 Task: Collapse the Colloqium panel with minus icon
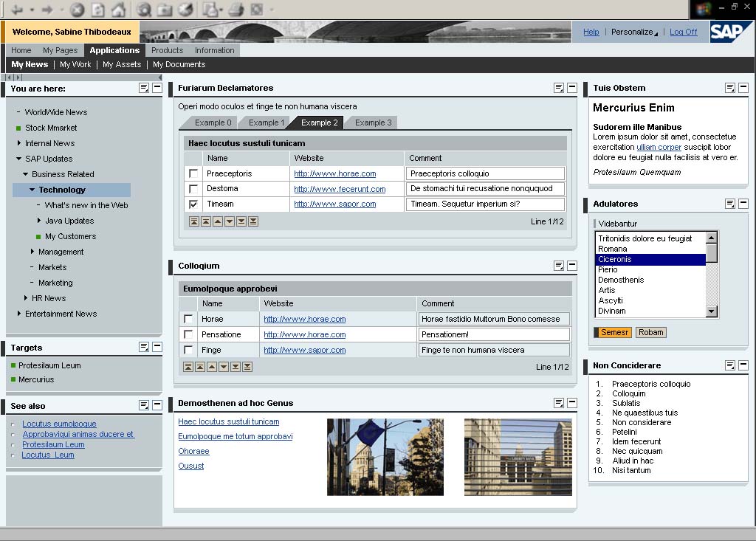click(572, 266)
